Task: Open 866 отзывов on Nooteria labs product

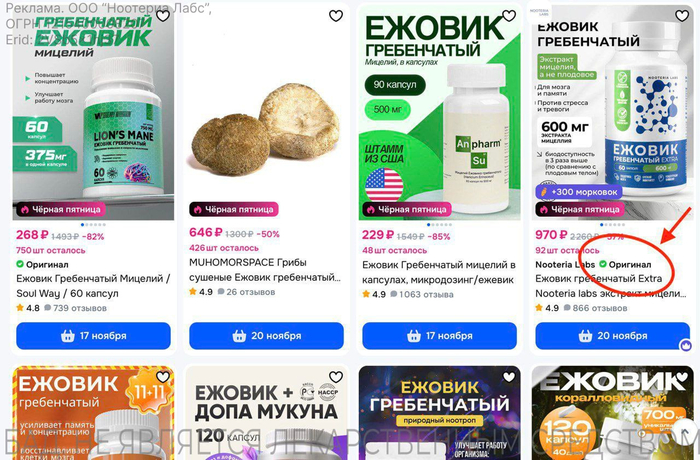Action: [x=595, y=308]
